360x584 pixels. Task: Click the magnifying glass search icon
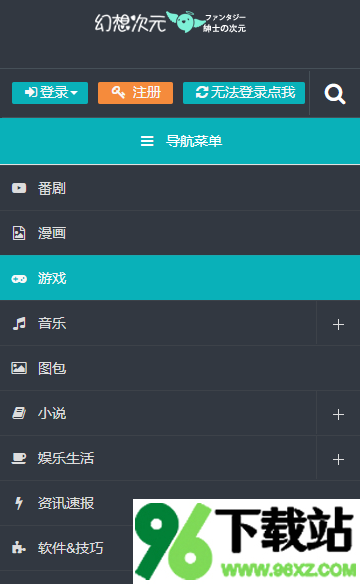click(335, 94)
